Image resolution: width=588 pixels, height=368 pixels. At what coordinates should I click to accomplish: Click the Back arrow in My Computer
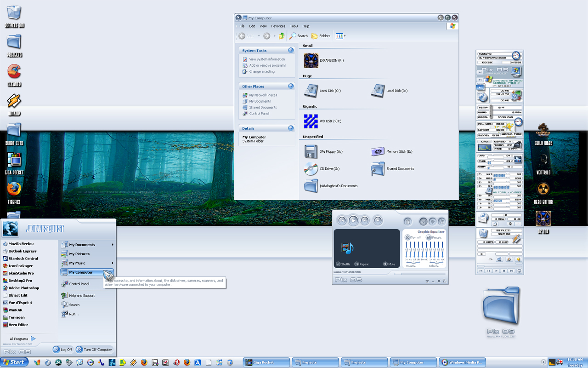[242, 36]
